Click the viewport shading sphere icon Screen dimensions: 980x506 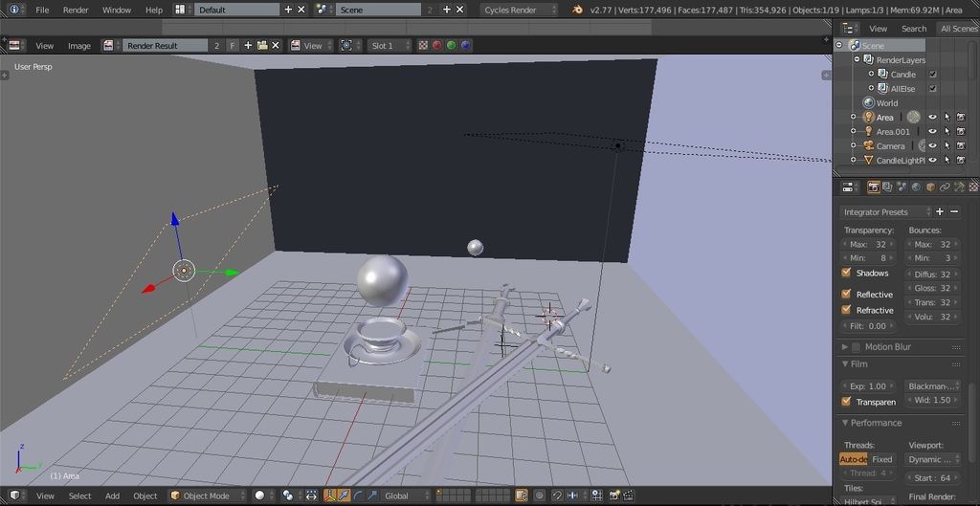[x=259, y=495]
